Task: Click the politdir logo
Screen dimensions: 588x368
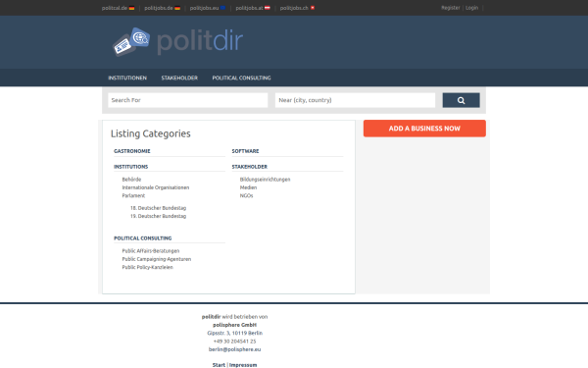Action: tap(177, 41)
